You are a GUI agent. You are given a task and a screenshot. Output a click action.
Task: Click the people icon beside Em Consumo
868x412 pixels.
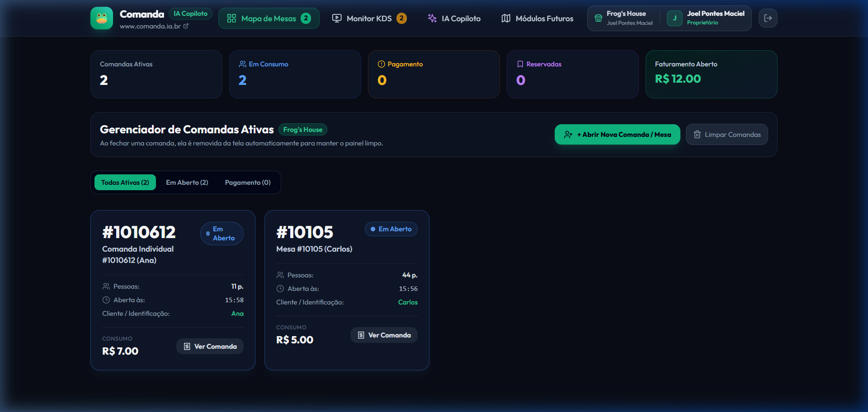point(242,64)
